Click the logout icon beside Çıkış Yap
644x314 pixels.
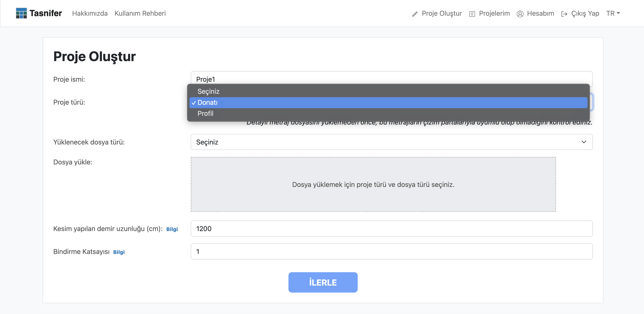point(564,14)
